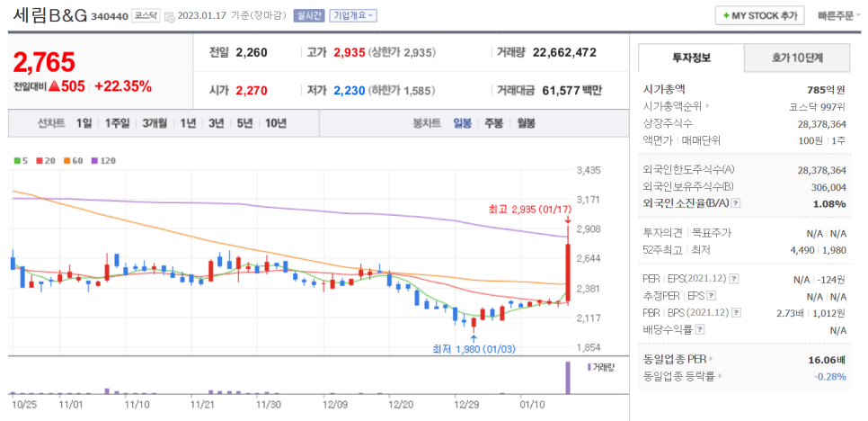Screen dimensions: 868x421
Task: Click help icon next to PER EPS(2021.12)
Action: (736, 280)
